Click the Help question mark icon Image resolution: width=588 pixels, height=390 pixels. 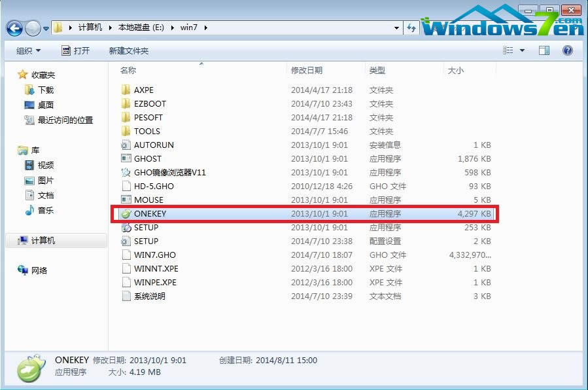pos(566,50)
